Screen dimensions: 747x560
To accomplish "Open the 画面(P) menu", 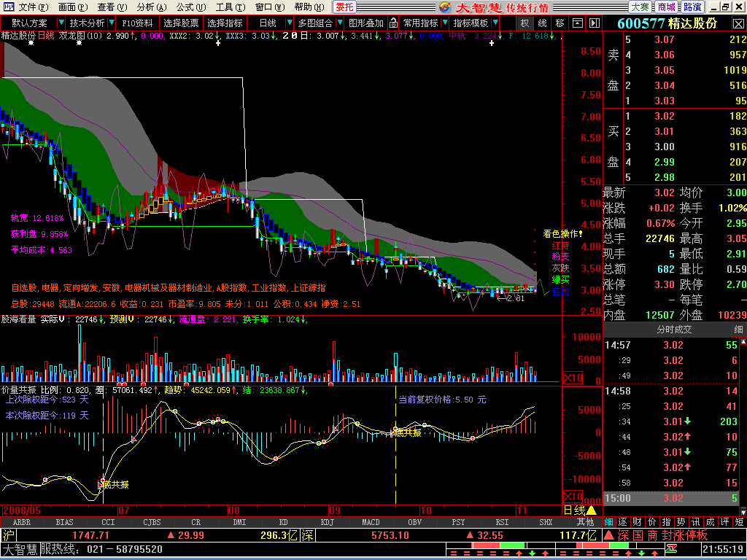I will pos(73,7).
